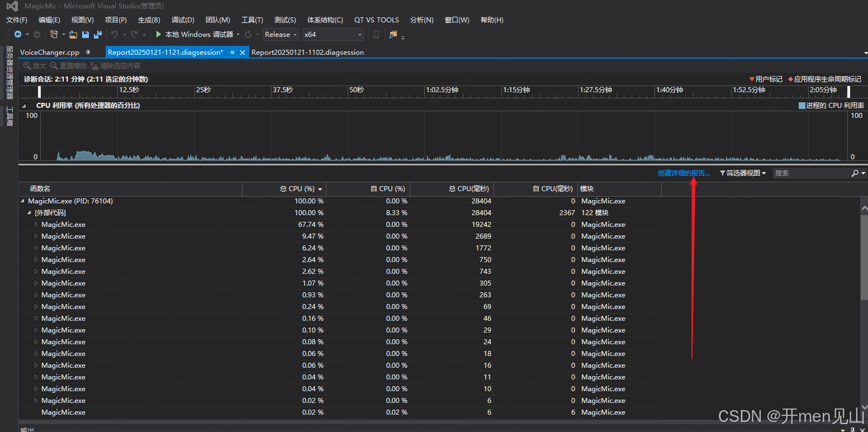Open the document tab list dropdown
The image size is (868, 432).
[865, 53]
